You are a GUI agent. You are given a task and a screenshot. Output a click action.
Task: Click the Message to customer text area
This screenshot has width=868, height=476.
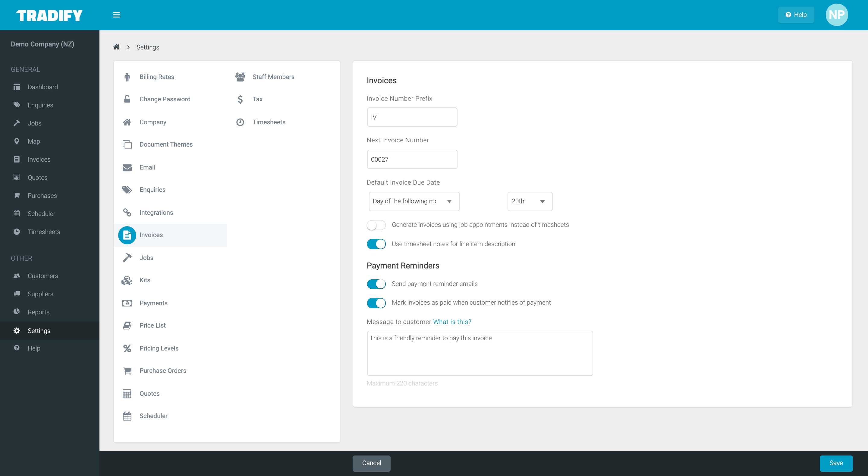(480, 353)
